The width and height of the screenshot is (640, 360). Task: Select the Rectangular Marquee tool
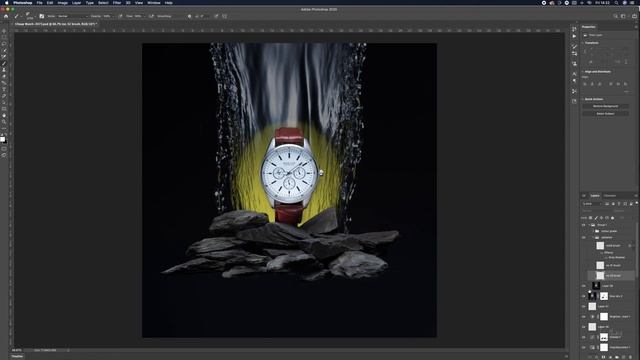(x=4, y=38)
